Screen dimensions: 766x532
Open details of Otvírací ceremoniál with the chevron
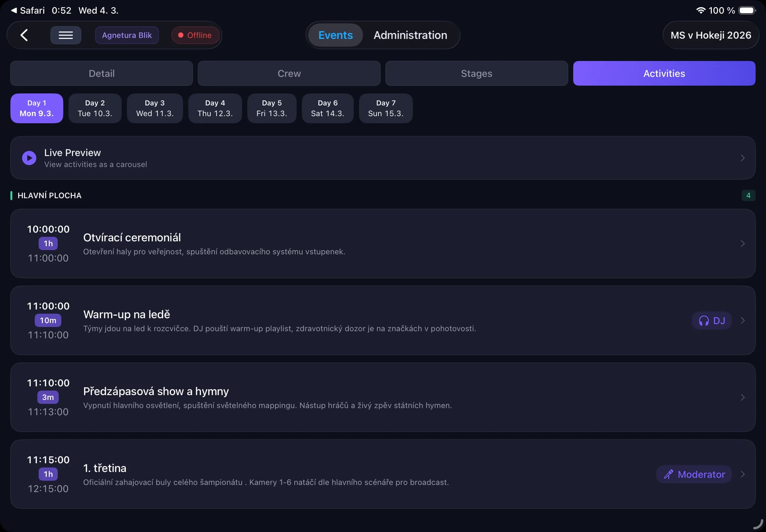point(743,244)
